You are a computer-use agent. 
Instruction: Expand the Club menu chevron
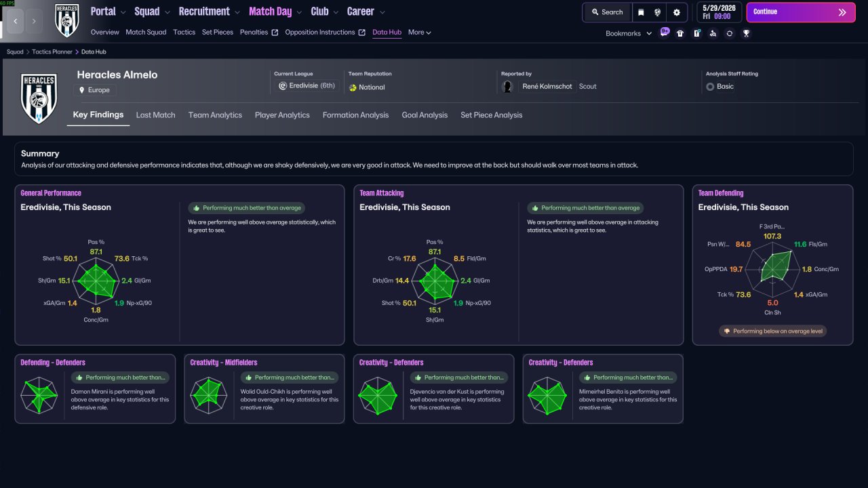click(336, 12)
